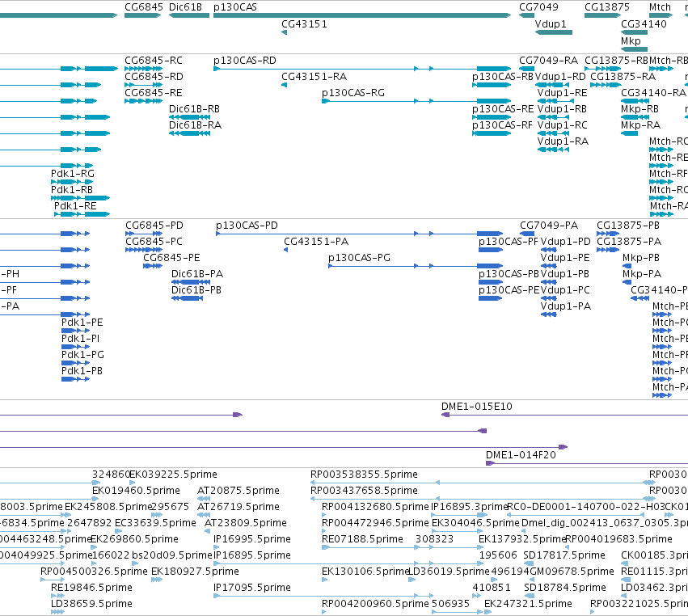Open protein Vdup1-PE
Screen dimensions: 688x616
click(564, 258)
